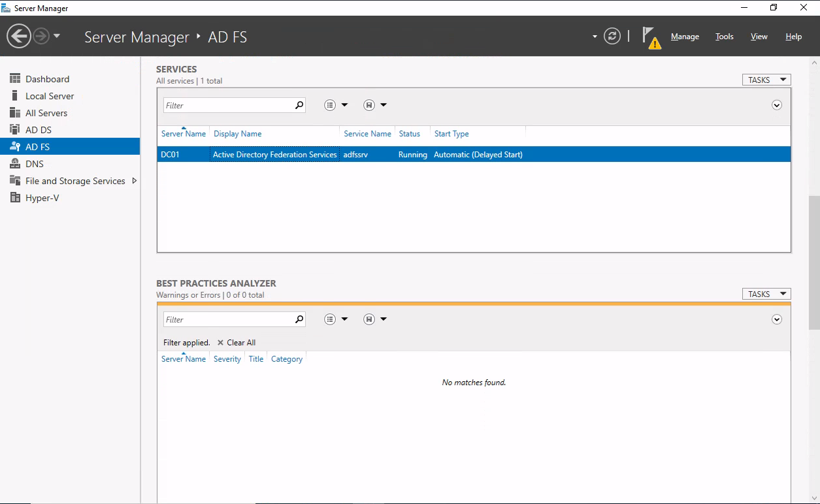Click Clear All to remove filter
Viewport: 820px width, 504px height.
pos(237,343)
